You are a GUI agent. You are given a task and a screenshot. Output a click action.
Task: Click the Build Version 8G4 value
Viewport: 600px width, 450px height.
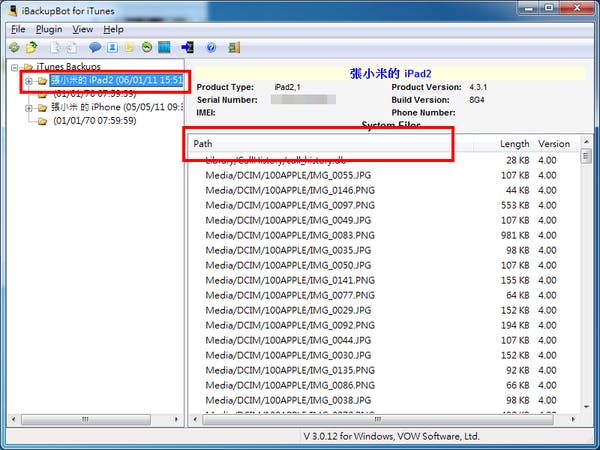point(477,100)
